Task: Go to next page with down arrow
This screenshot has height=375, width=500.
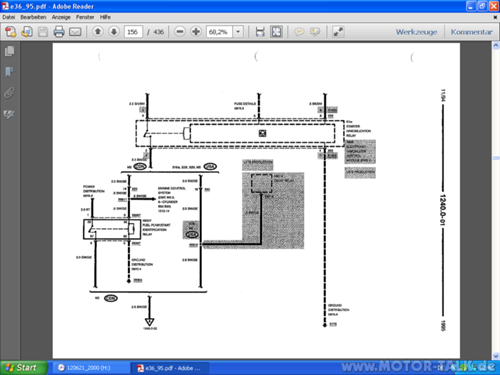Action: (x=114, y=32)
